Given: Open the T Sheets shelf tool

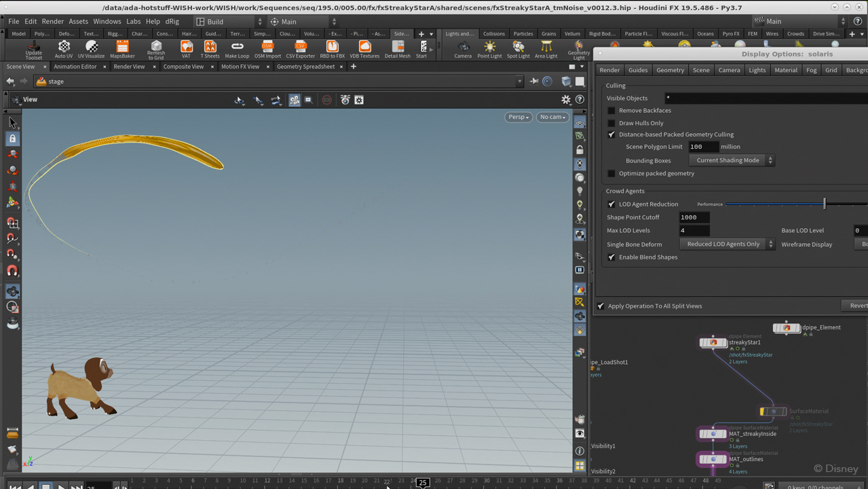Looking at the screenshot, I should (x=210, y=50).
